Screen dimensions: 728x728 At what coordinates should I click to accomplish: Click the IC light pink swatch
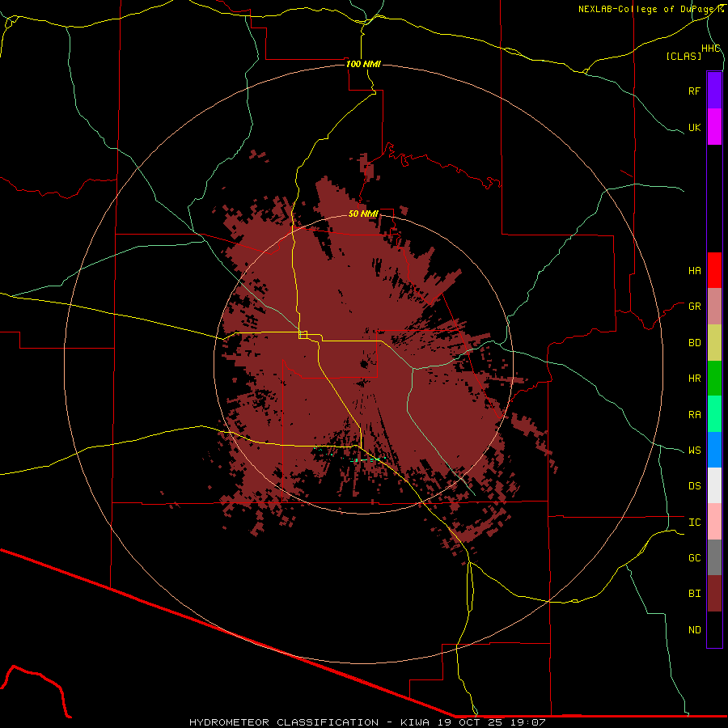[714, 522]
